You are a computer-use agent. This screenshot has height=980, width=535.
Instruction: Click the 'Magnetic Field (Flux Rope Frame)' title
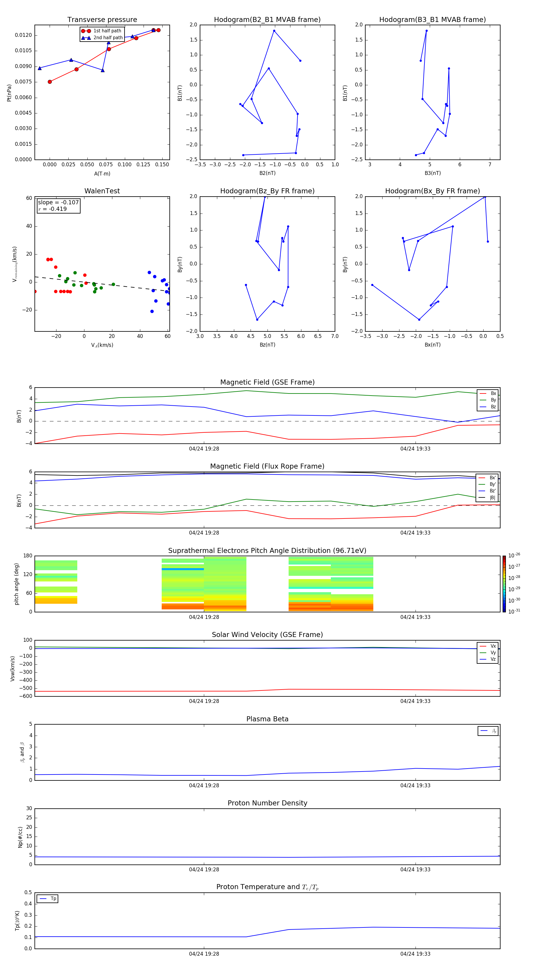267,467
